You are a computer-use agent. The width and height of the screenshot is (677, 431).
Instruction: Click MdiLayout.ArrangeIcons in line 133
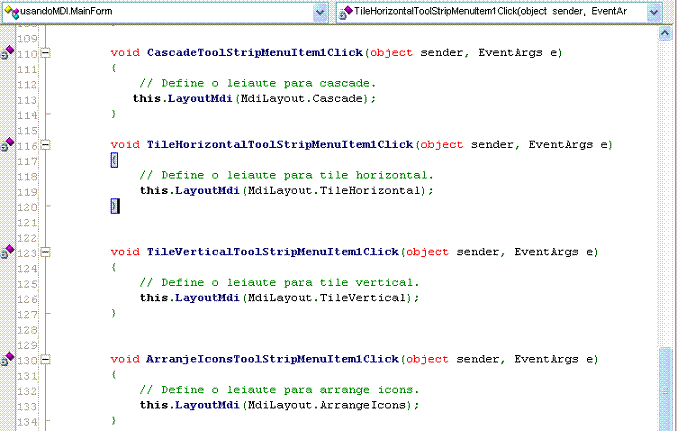(327, 405)
